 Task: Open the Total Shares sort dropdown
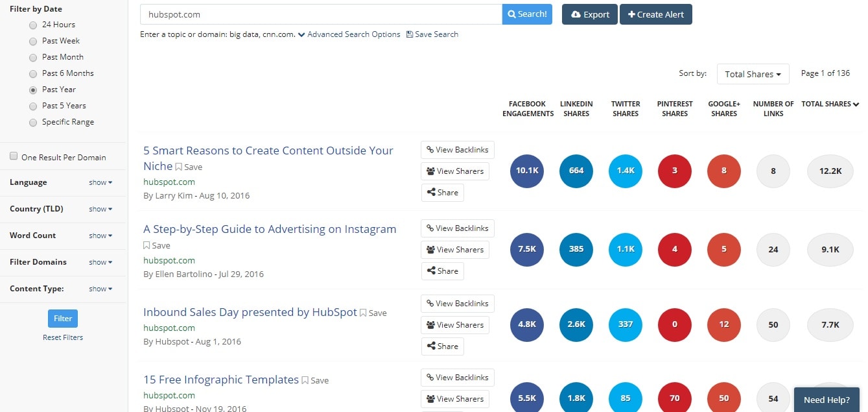pyautogui.click(x=753, y=74)
